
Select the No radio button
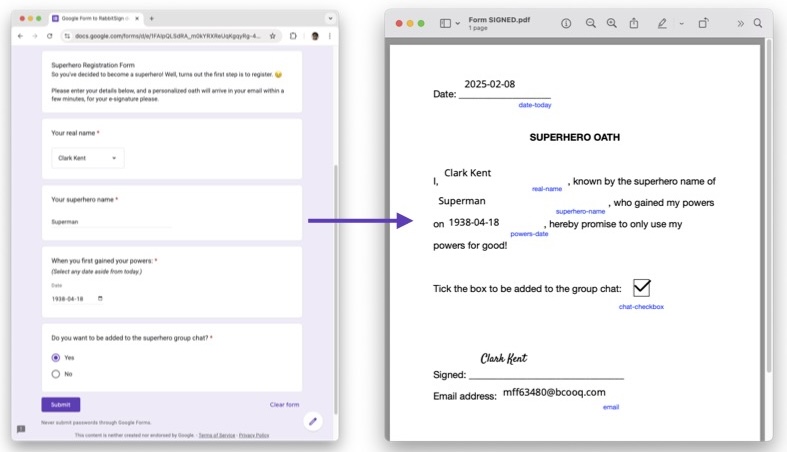tap(56, 374)
